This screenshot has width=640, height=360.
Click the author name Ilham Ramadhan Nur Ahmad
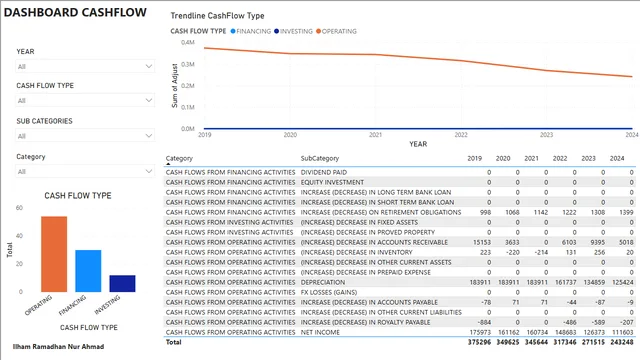coord(58,347)
